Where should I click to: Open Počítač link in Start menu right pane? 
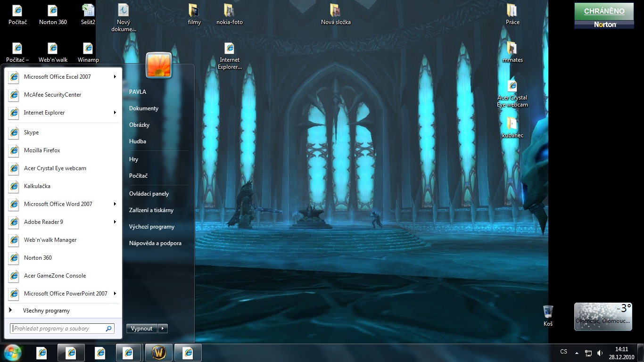(x=139, y=176)
